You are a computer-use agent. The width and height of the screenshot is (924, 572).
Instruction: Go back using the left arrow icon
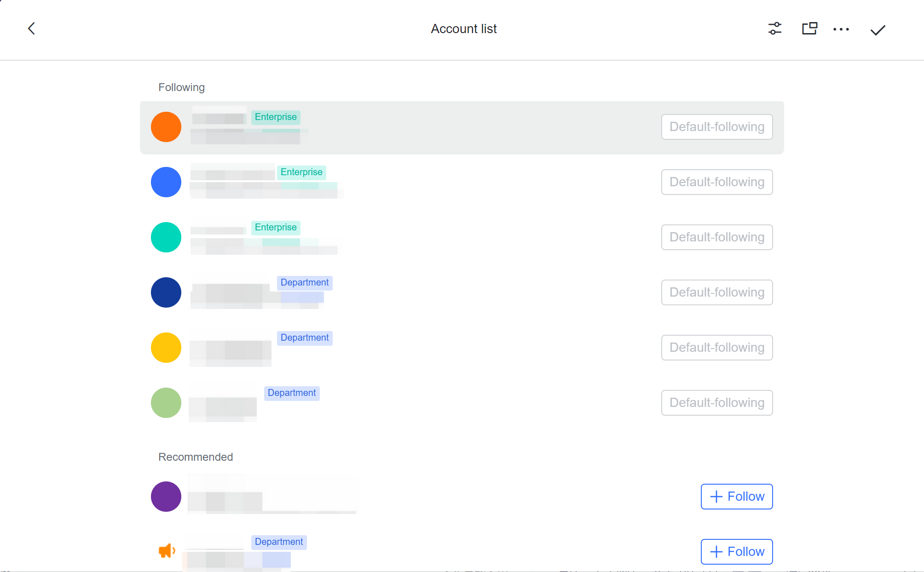[x=31, y=28]
